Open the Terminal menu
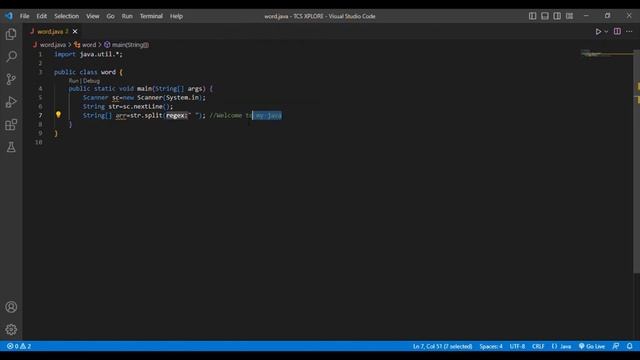 pos(151,16)
